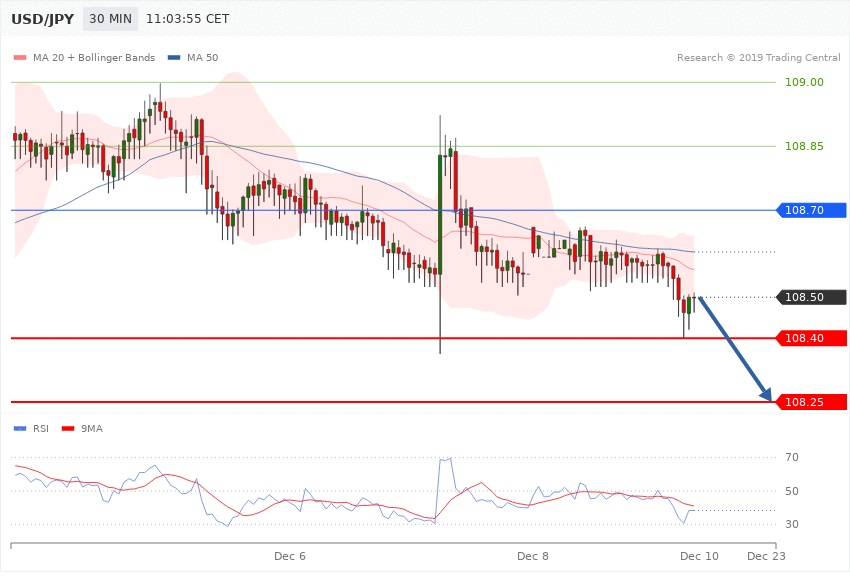850x576 pixels.
Task: Click the MA 50 blue legend line
Action: pos(174,58)
